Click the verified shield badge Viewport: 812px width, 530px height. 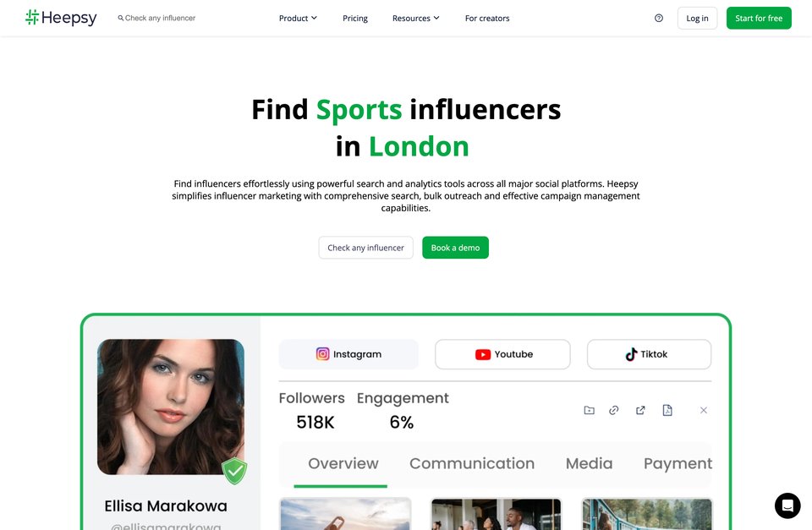click(234, 471)
